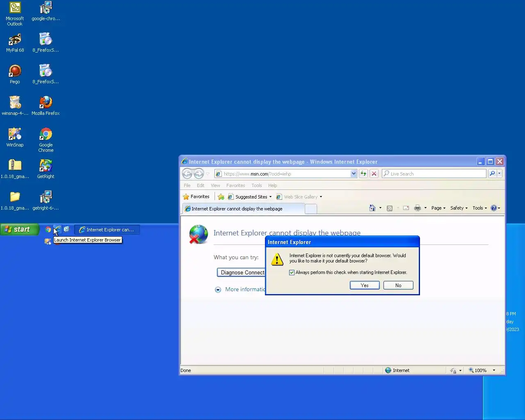Viewport: 525px width, 420px height.
Task: Click the Internet security zone status indicator
Action: [397, 370]
